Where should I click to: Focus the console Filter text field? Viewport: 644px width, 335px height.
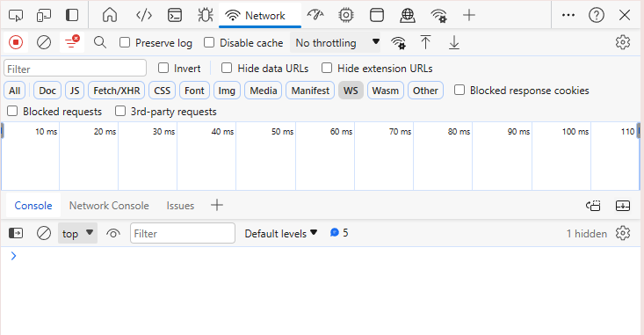(x=183, y=234)
